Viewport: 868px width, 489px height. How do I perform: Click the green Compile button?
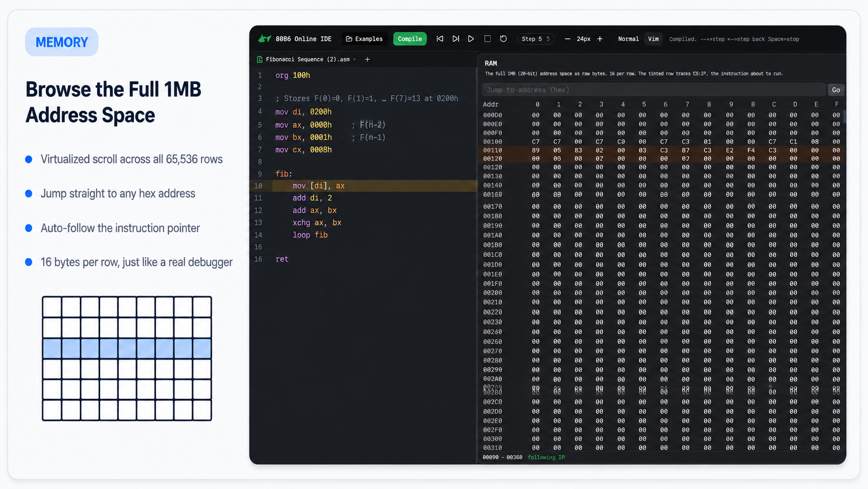pyautogui.click(x=410, y=39)
